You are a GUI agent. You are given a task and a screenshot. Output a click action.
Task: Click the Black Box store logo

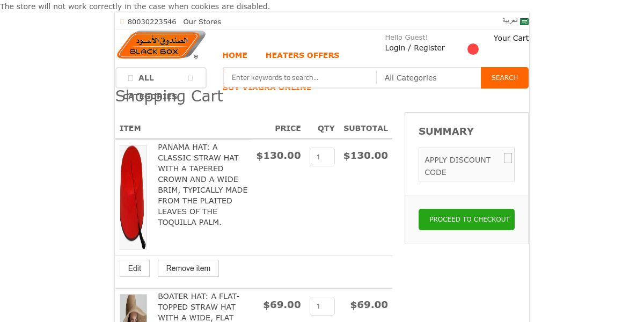click(160, 45)
